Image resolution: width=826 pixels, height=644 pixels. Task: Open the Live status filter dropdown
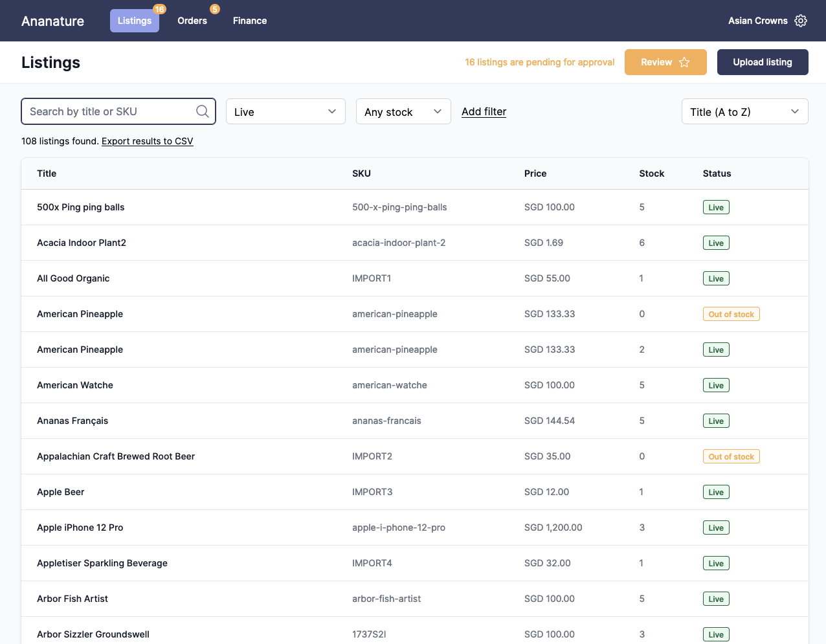pyautogui.click(x=285, y=111)
